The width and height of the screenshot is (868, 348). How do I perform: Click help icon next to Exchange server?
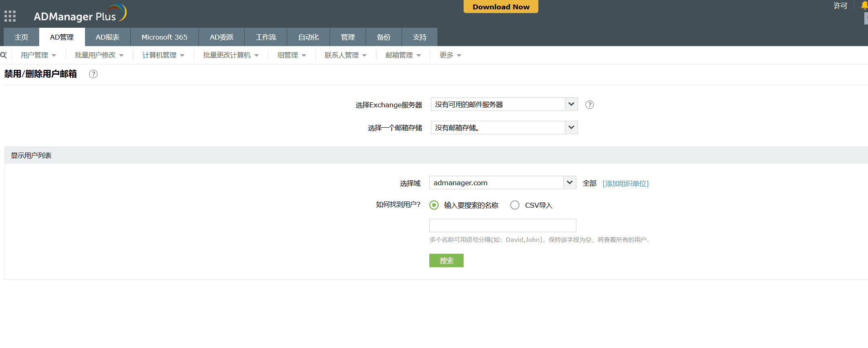click(x=589, y=105)
